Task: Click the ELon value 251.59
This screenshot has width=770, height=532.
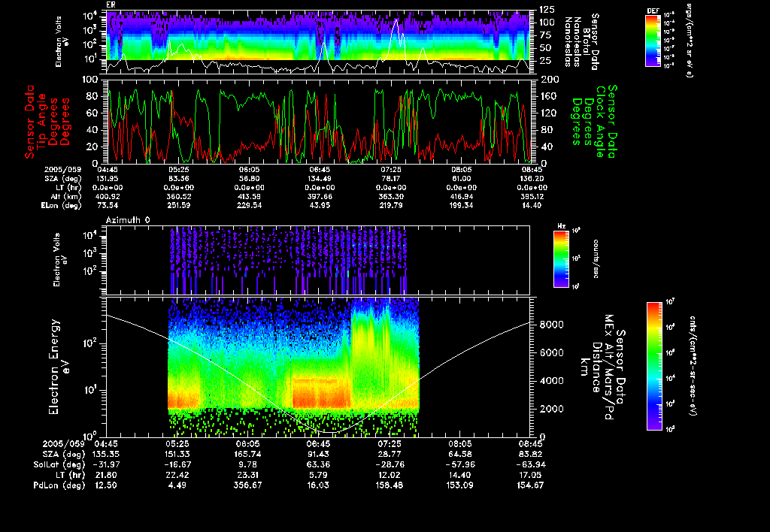Action: pos(179,205)
